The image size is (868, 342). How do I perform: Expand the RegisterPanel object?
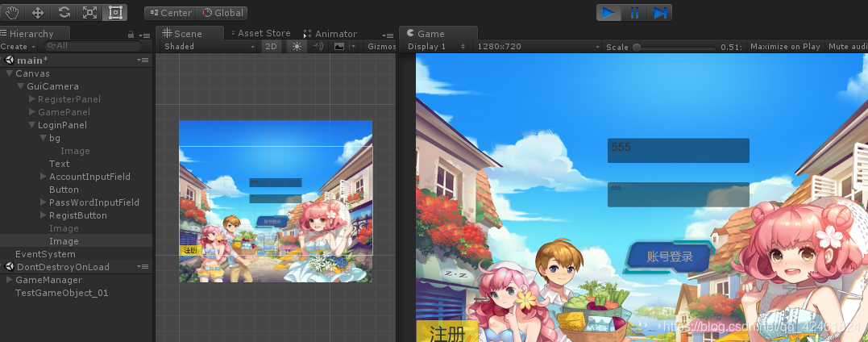tap(32, 99)
